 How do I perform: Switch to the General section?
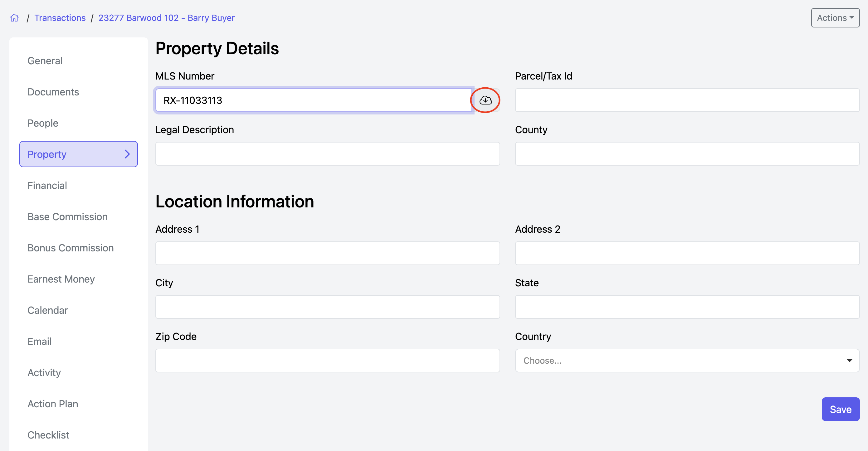(45, 61)
